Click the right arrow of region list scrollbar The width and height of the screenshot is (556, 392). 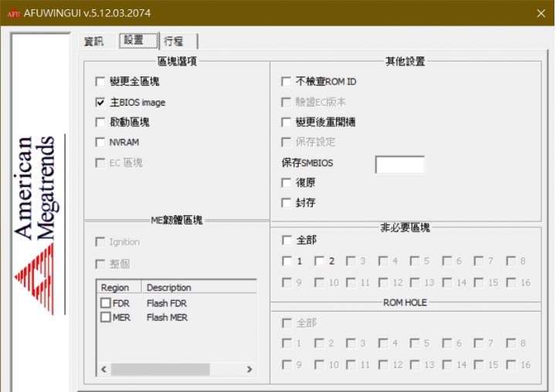pyautogui.click(x=249, y=370)
